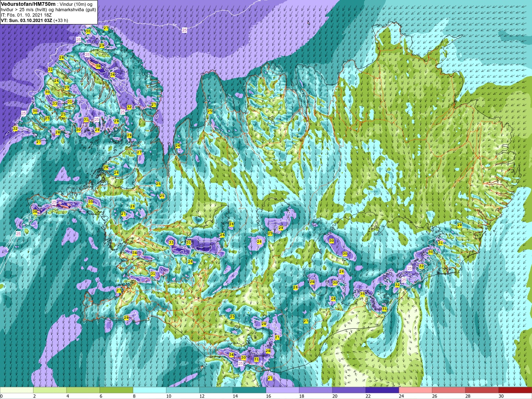Select the legend scale label '8'
The height and width of the screenshot is (399, 532).
[134, 396]
